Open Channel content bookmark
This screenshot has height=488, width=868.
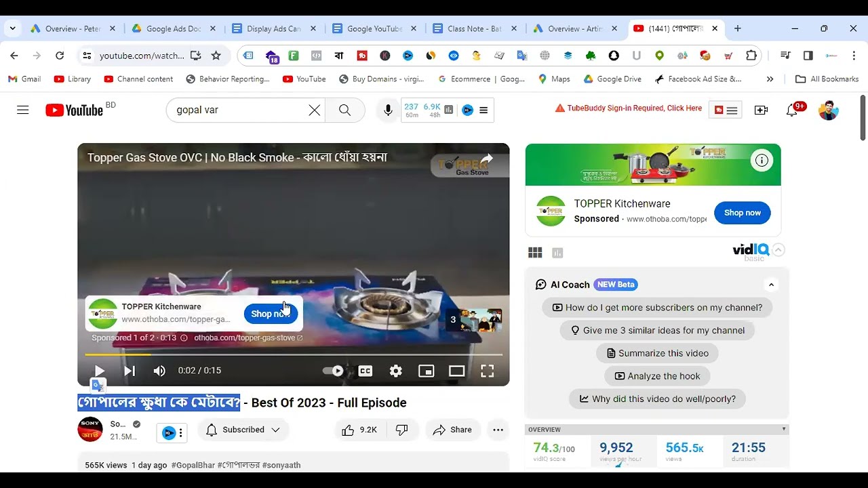click(x=138, y=79)
